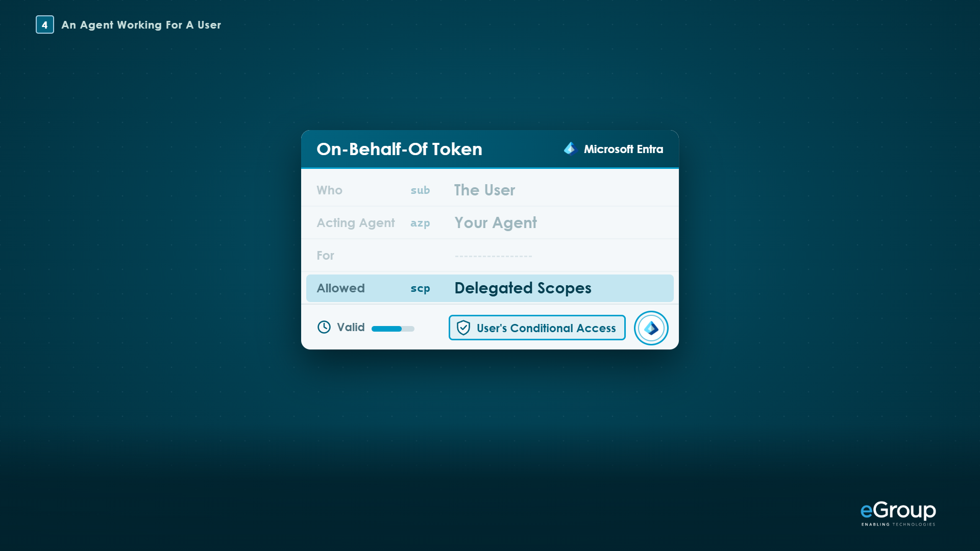The image size is (980, 551).
Task: Click the shield checkmark icon
Action: click(x=463, y=328)
